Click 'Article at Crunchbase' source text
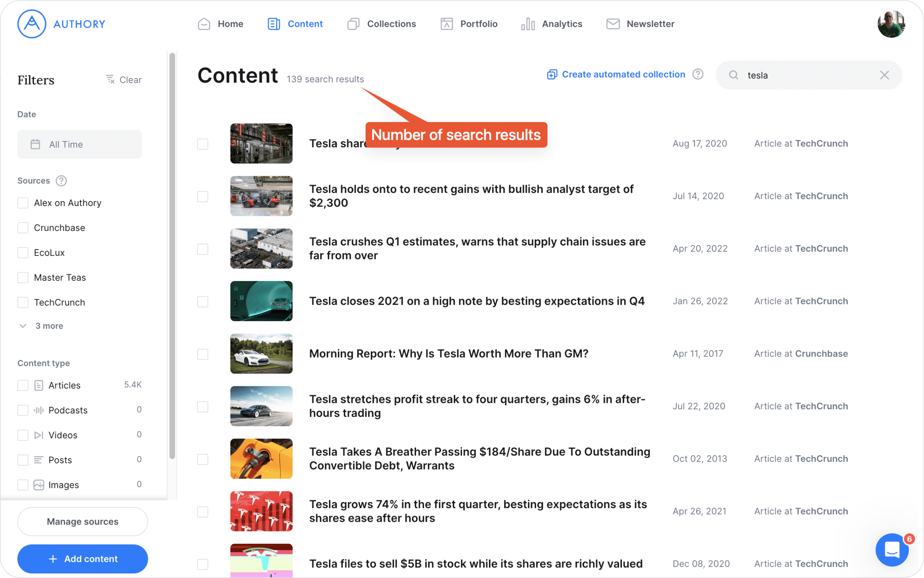 [801, 353]
